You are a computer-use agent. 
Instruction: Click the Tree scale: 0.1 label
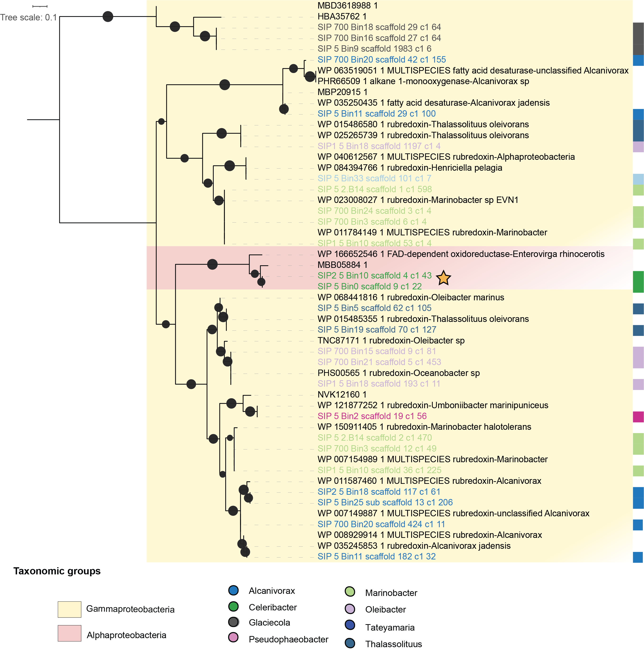[x=29, y=18]
